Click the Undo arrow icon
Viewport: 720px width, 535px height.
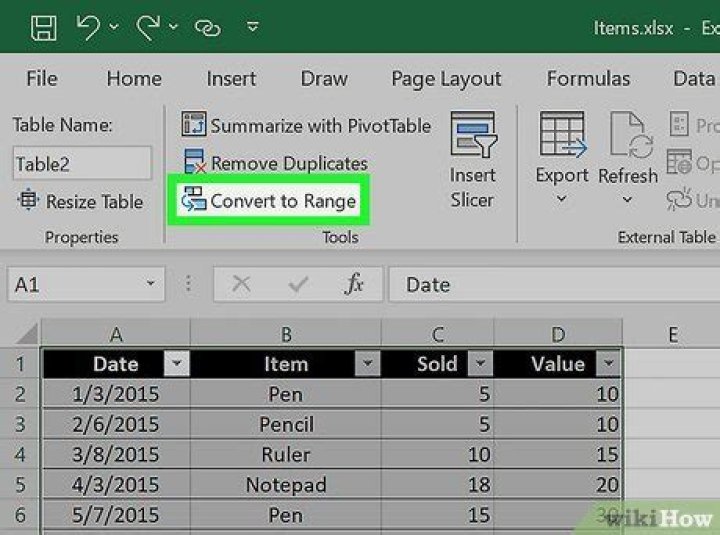click(x=88, y=27)
